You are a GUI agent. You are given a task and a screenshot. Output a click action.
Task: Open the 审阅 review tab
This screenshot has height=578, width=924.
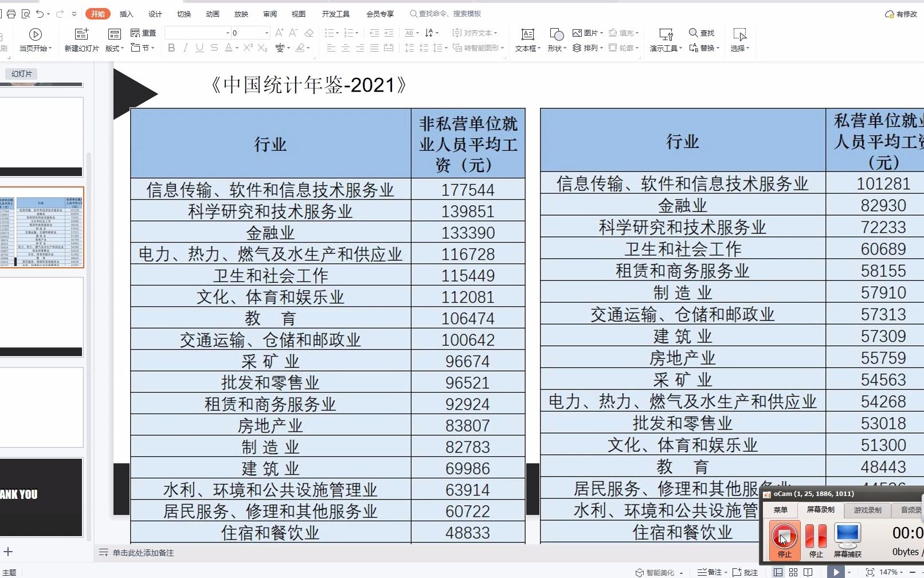(x=270, y=14)
